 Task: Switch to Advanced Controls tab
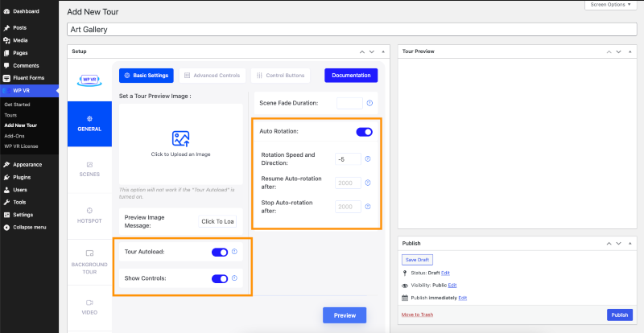(x=212, y=76)
